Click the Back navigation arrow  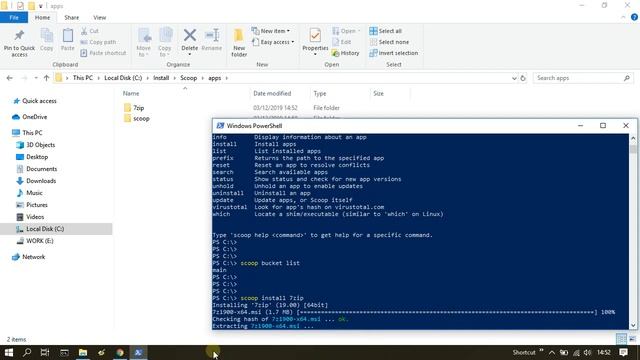[x=10, y=78]
